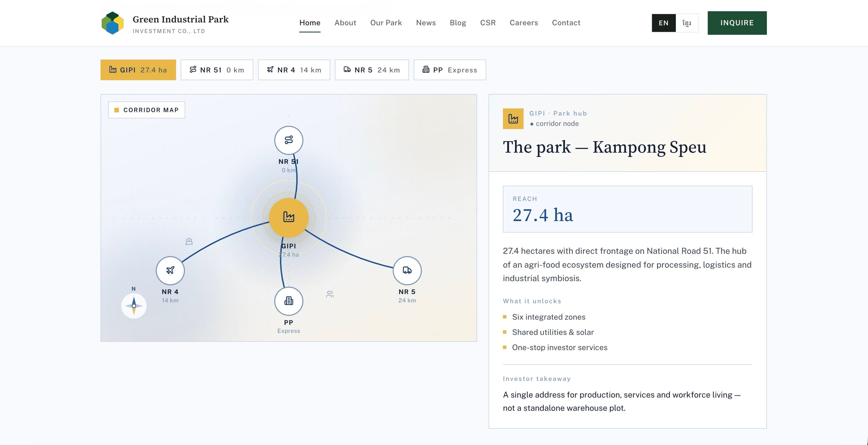Click the CORRIDOR MAP label badge
The image size is (868, 445).
(146, 110)
